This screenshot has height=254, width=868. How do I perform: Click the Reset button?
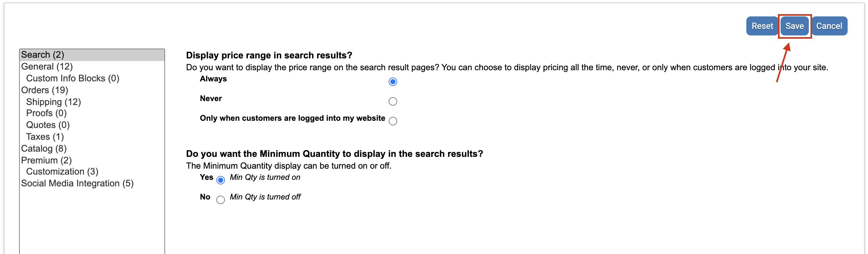click(x=762, y=26)
